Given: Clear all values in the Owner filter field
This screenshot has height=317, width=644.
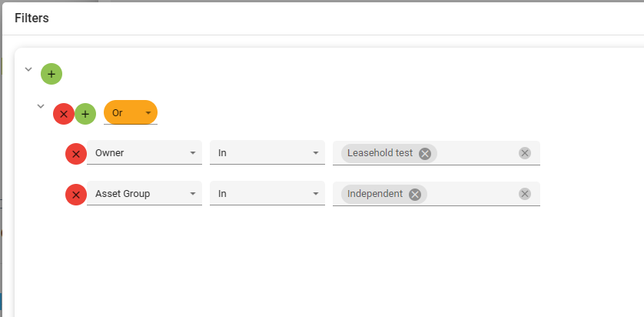Looking at the screenshot, I should tap(525, 153).
